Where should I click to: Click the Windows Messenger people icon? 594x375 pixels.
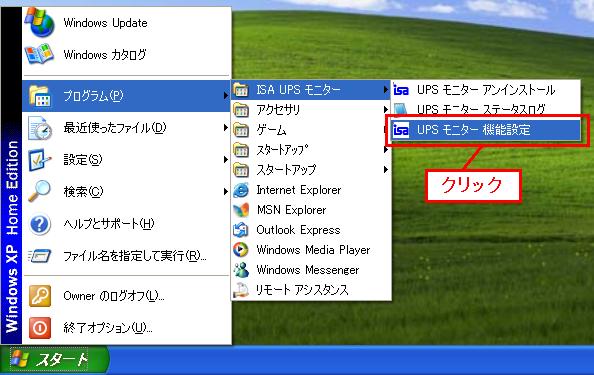point(241,270)
